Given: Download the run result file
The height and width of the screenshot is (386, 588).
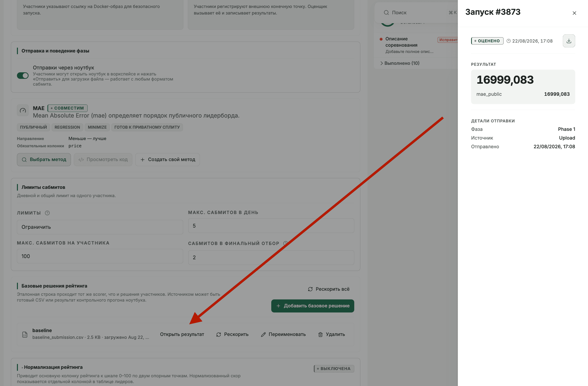Looking at the screenshot, I should pos(569,41).
